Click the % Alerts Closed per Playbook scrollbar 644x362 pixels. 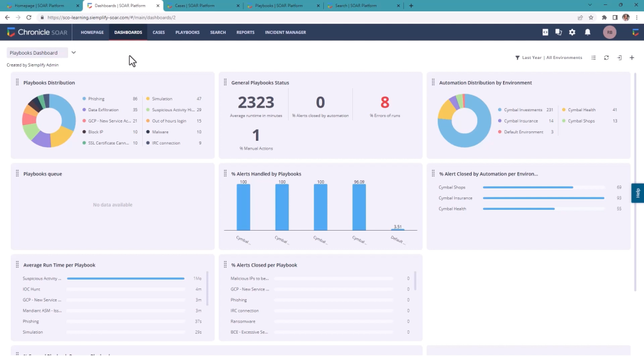[415, 280]
